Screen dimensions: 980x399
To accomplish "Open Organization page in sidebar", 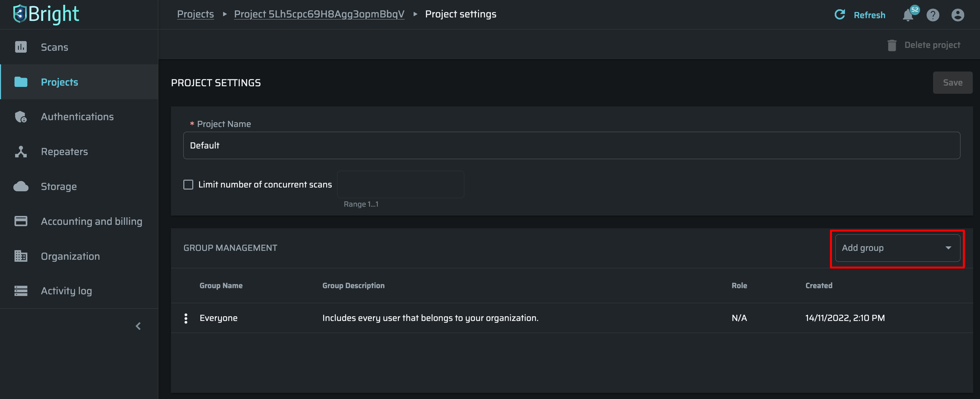I will [x=70, y=256].
